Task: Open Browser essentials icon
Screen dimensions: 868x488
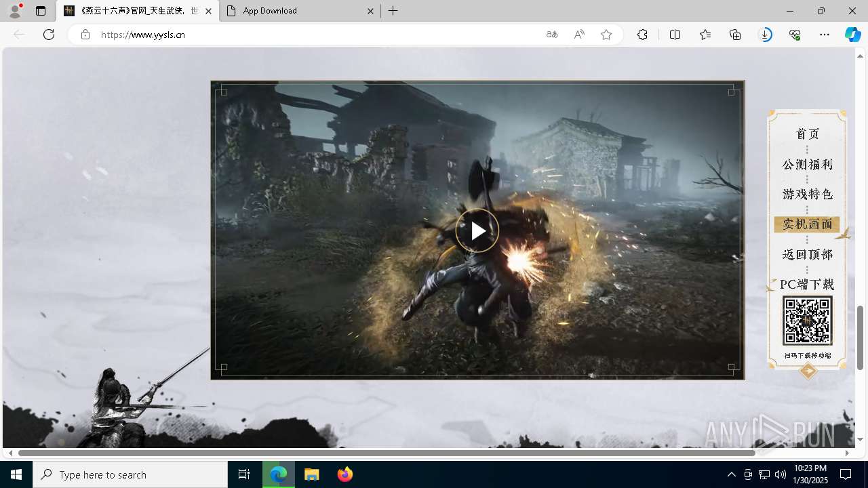Action: (795, 35)
